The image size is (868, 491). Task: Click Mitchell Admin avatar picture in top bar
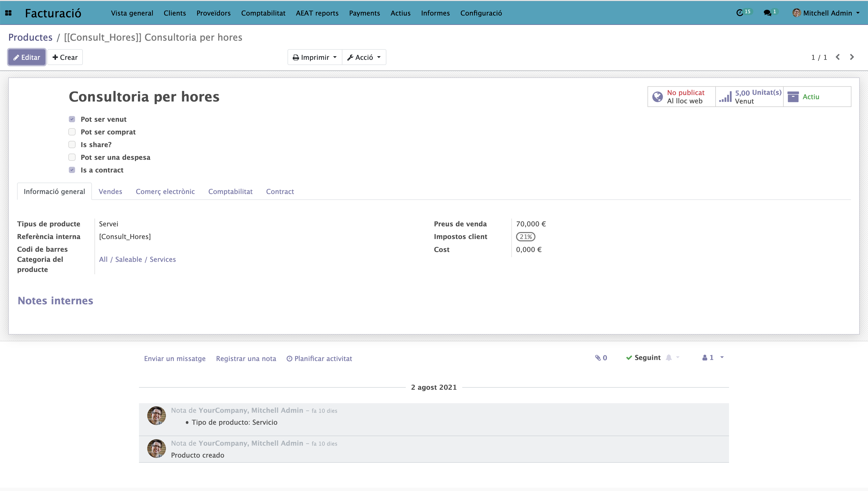pos(796,13)
